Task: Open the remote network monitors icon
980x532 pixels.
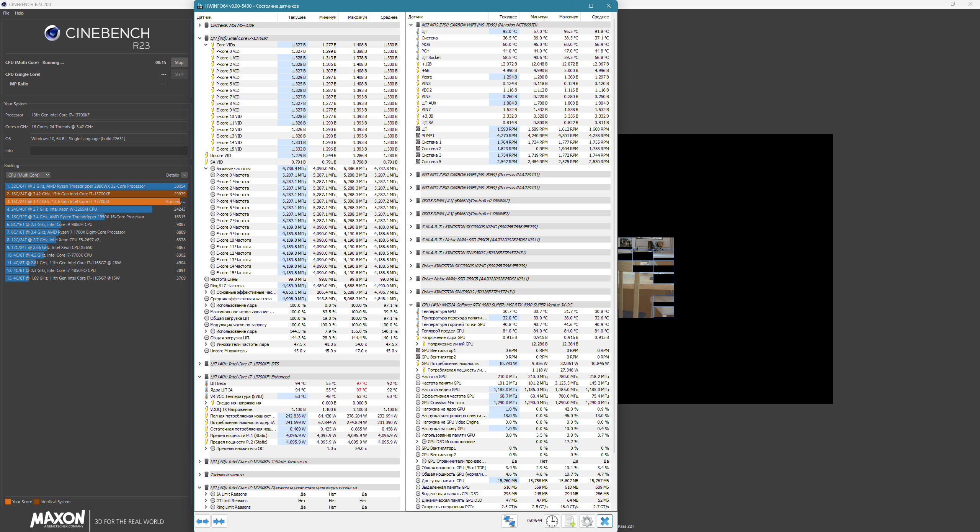Action: click(509, 521)
